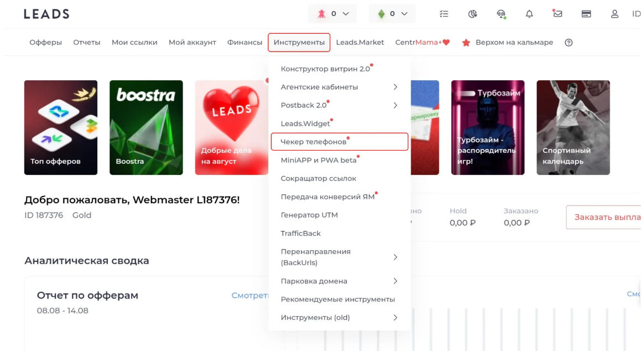
Task: Open the task checklist icon
Action: 444,14
